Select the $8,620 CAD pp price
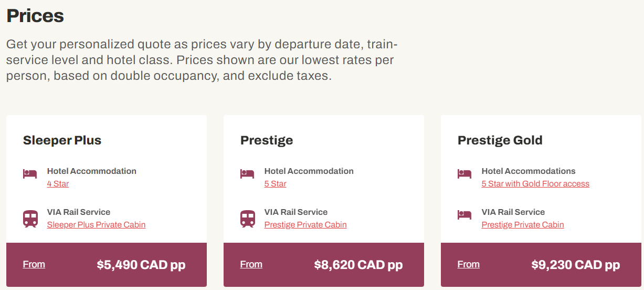The image size is (644, 290). click(x=358, y=265)
